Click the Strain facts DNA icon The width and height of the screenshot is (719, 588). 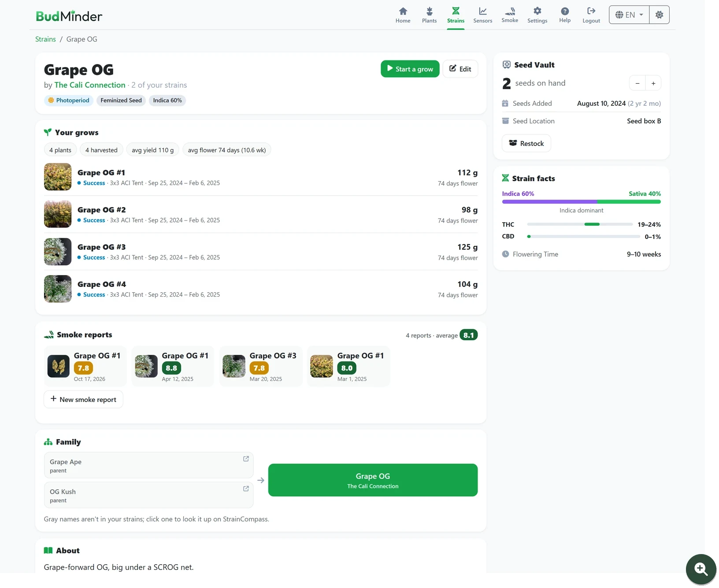[x=505, y=178]
